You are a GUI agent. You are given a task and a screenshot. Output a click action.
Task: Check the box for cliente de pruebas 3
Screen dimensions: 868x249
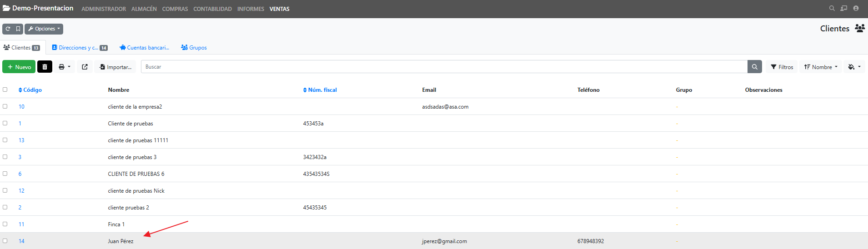[x=5, y=157]
